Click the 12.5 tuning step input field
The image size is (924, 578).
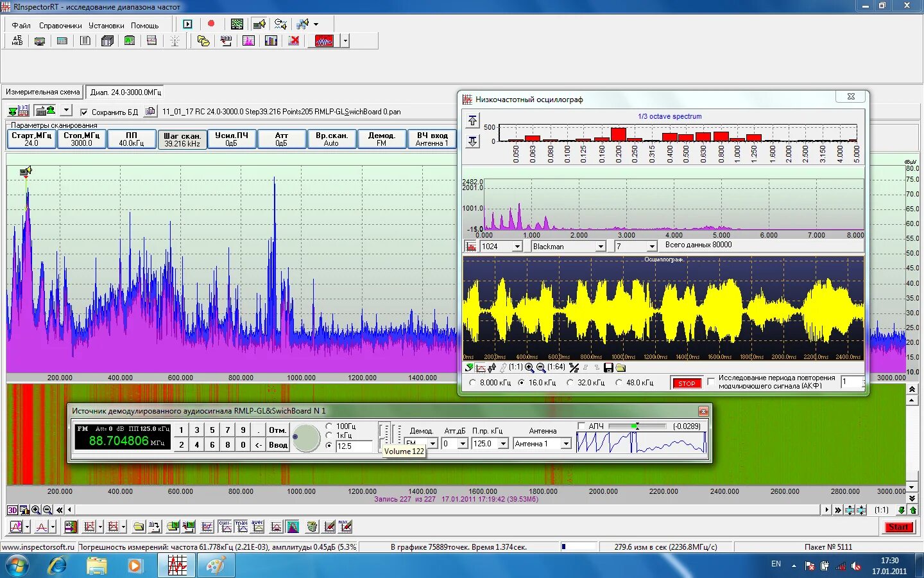coord(354,446)
